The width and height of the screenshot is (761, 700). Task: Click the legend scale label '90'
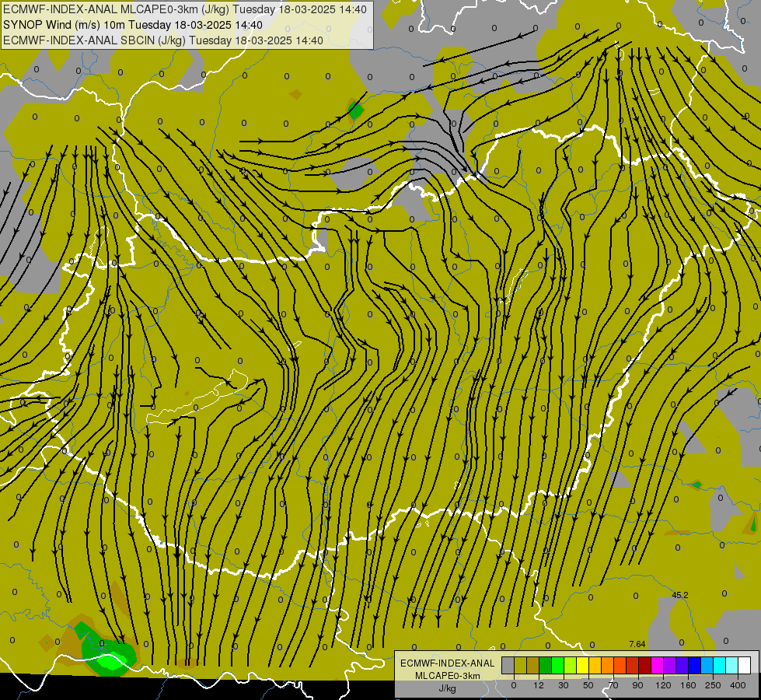[637, 685]
